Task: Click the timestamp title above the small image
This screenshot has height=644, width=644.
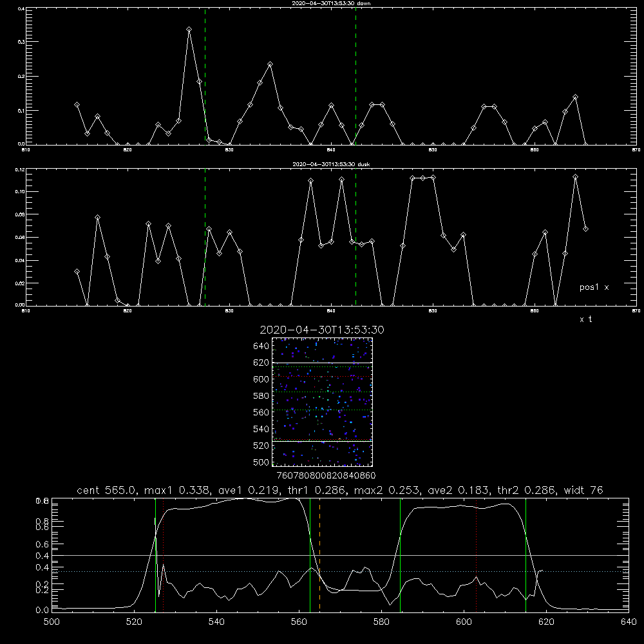Action: pyautogui.click(x=322, y=330)
